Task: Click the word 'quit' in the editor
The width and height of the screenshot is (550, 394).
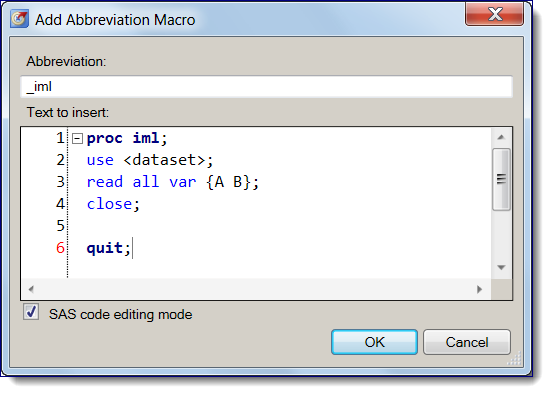Action: (x=105, y=248)
